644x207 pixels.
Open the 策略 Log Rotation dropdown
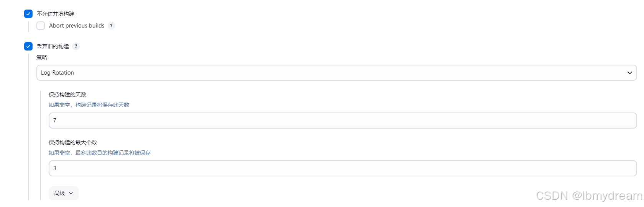click(x=336, y=73)
